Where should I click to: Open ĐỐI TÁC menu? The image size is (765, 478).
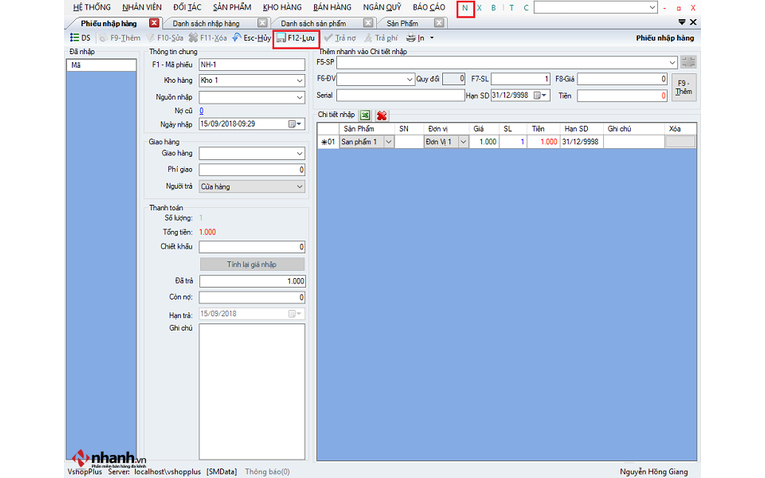[x=187, y=7]
